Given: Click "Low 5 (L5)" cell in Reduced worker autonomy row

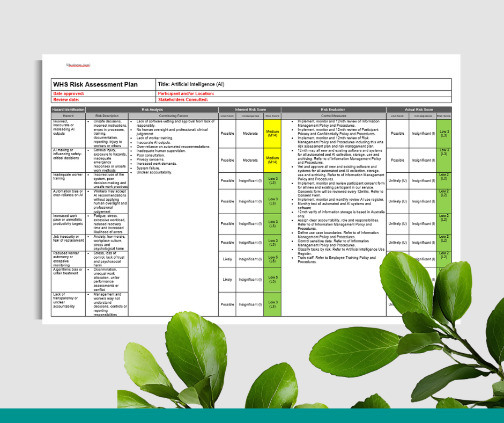Looking at the screenshot, I should pos(272,259).
